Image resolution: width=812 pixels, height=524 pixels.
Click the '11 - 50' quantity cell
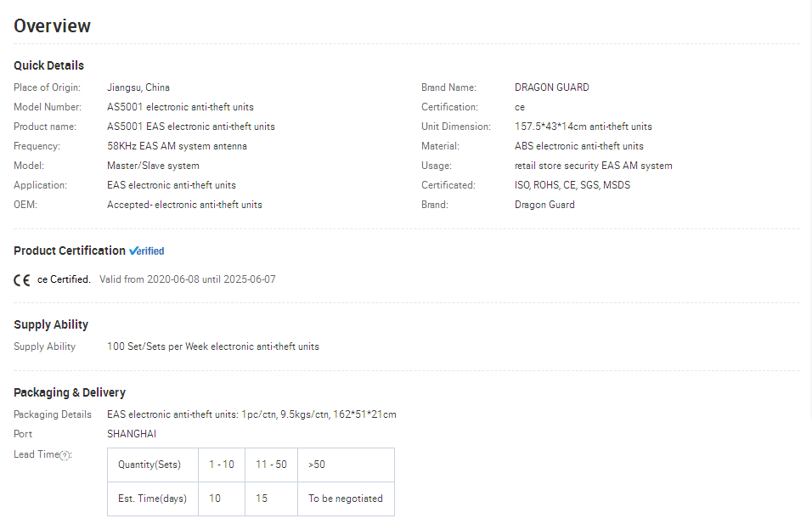coord(271,465)
